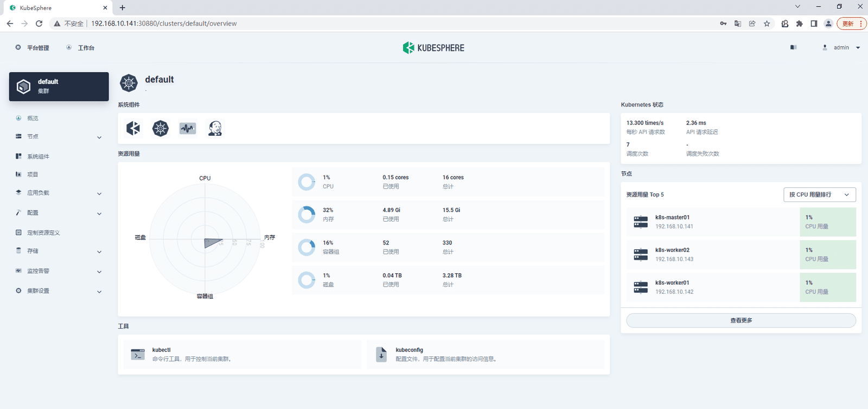Close the KubeSphere browser tab

(x=105, y=8)
